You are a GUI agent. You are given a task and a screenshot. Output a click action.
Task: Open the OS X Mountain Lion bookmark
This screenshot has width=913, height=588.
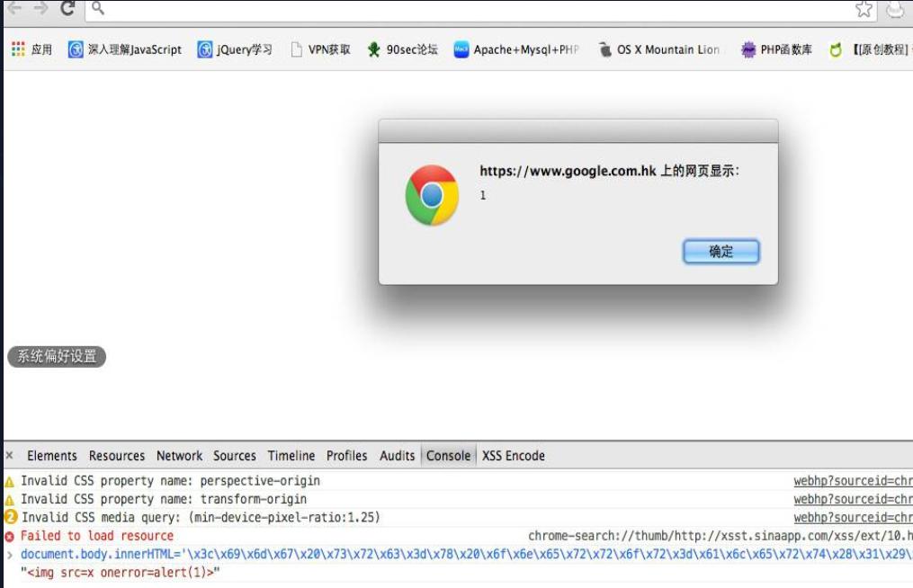[659, 49]
